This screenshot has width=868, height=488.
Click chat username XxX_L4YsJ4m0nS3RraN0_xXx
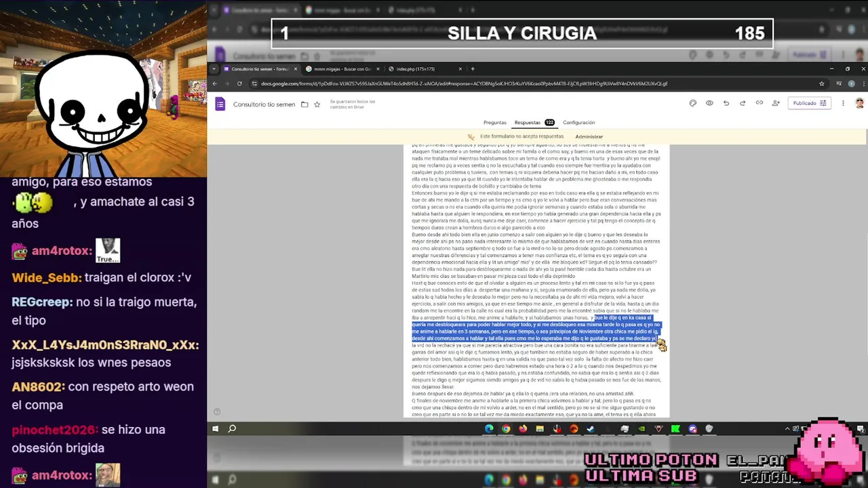(x=105, y=345)
